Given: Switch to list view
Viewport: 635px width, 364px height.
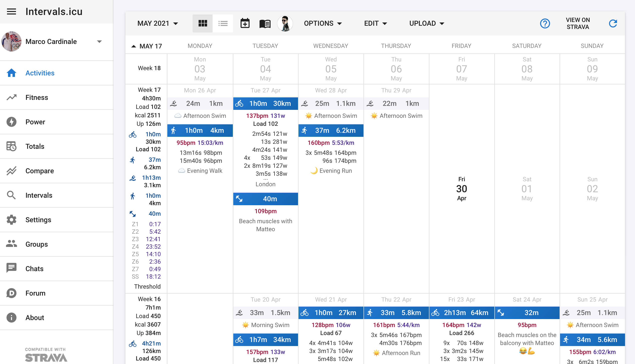Looking at the screenshot, I should tap(223, 23).
